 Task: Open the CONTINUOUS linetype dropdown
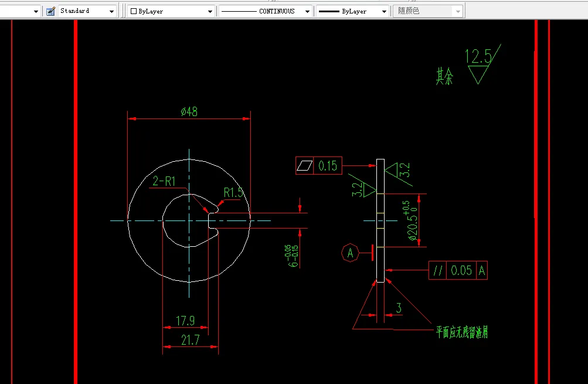click(266, 11)
